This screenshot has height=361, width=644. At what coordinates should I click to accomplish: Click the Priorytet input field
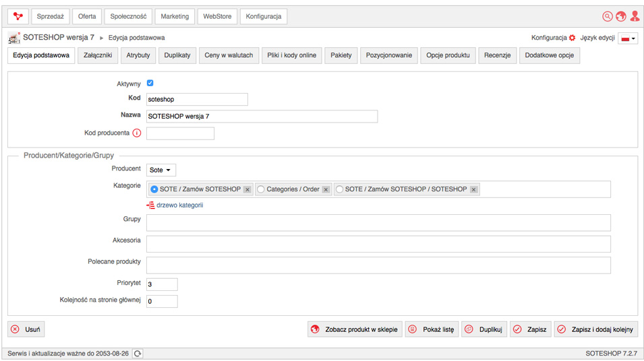point(162,284)
